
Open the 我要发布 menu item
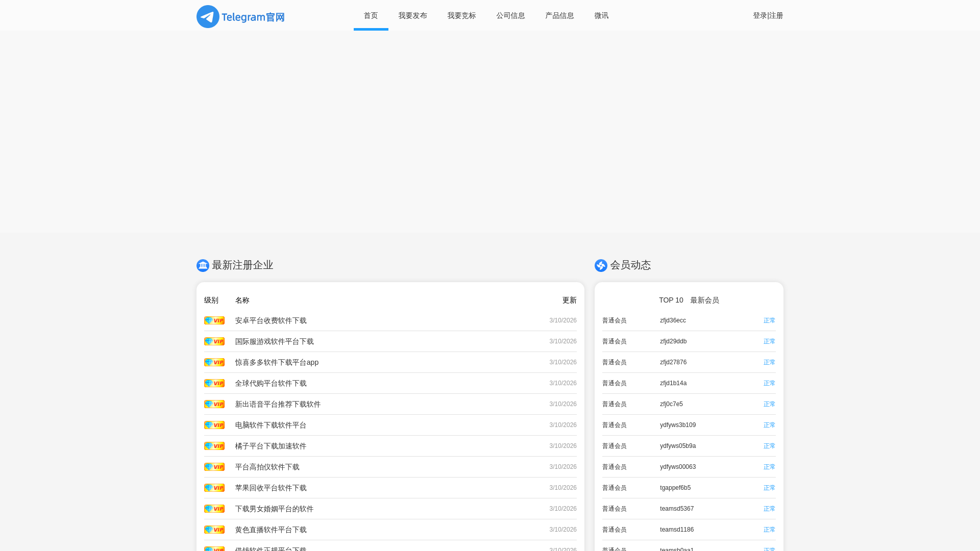(413, 15)
